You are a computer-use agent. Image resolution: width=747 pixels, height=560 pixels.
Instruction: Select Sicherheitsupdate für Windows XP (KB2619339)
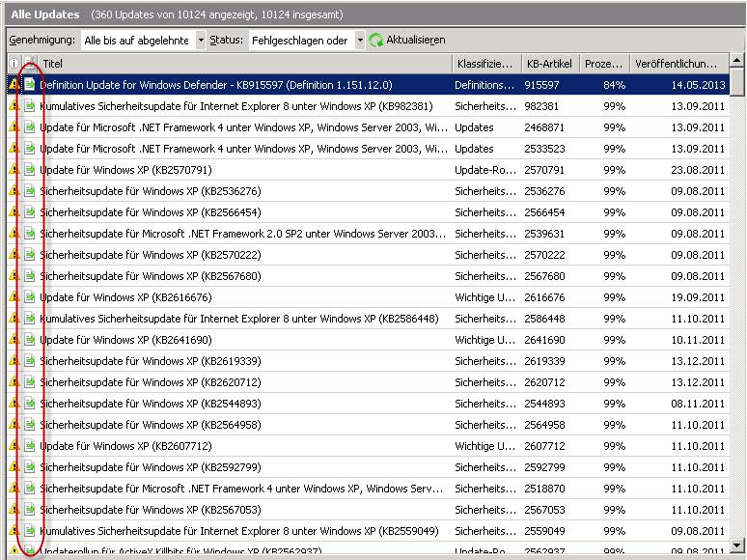151,361
